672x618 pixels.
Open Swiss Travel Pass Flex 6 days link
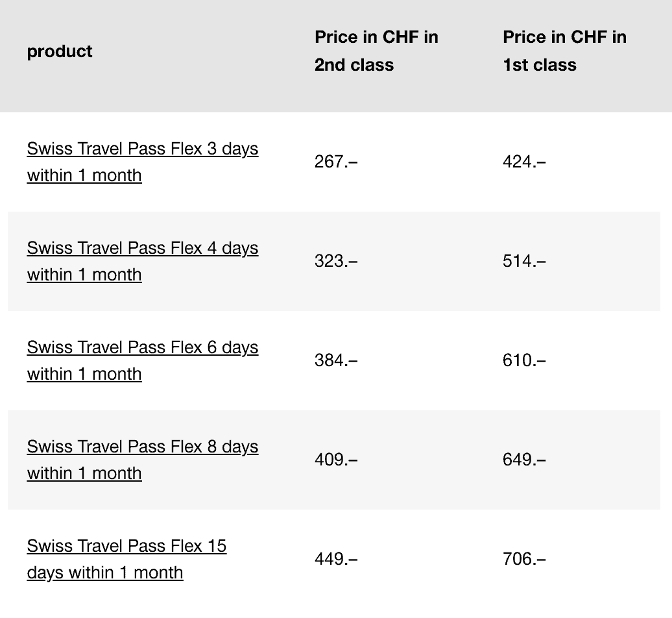point(142,348)
